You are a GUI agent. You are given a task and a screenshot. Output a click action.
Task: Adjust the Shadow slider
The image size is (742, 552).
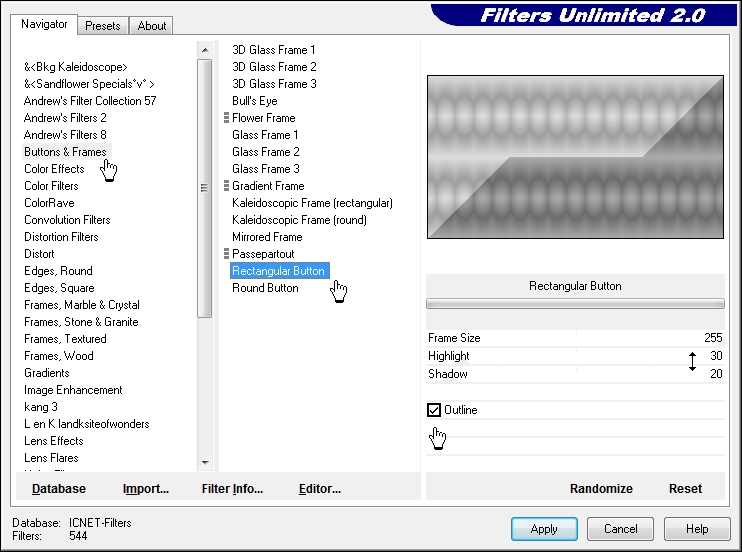(x=575, y=374)
